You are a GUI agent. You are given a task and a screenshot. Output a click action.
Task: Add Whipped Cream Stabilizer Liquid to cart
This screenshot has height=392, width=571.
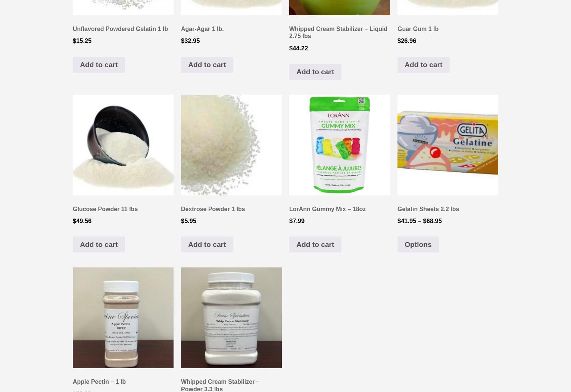click(x=315, y=72)
